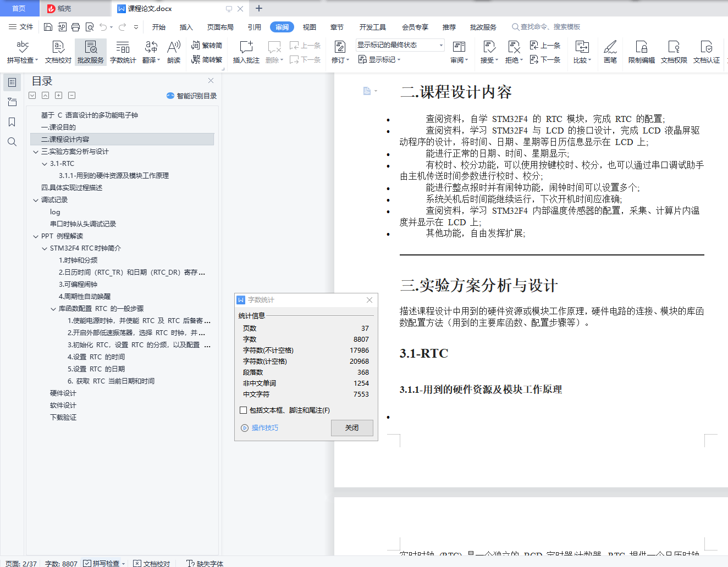
Task: Switch to the 页面布局 ribbon tab
Action: click(220, 27)
